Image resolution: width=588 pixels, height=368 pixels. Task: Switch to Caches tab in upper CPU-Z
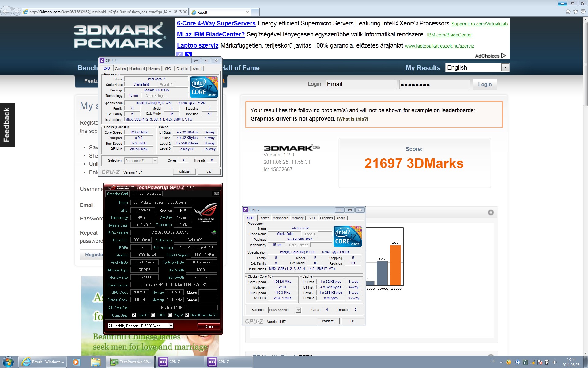120,69
